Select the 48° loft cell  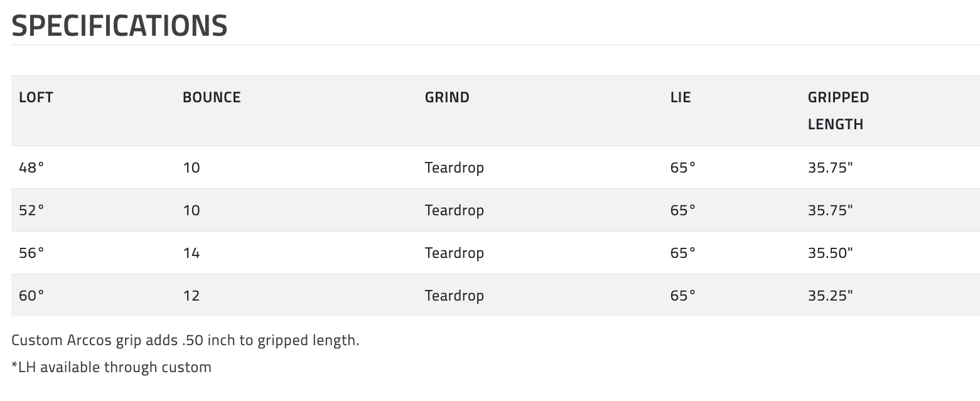tap(31, 168)
